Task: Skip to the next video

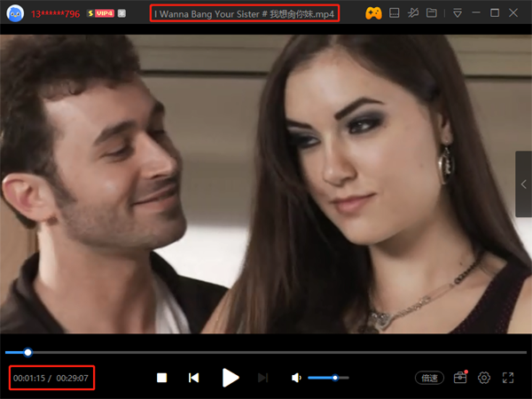Action: pos(262,378)
